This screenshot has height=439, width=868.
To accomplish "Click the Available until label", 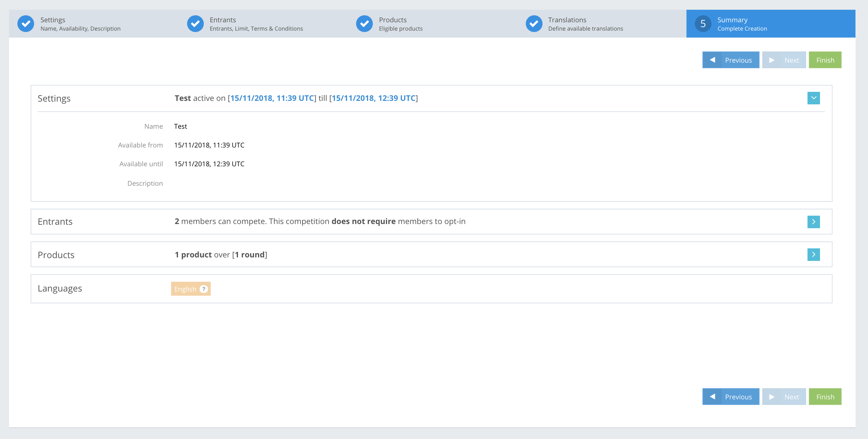I will (141, 164).
